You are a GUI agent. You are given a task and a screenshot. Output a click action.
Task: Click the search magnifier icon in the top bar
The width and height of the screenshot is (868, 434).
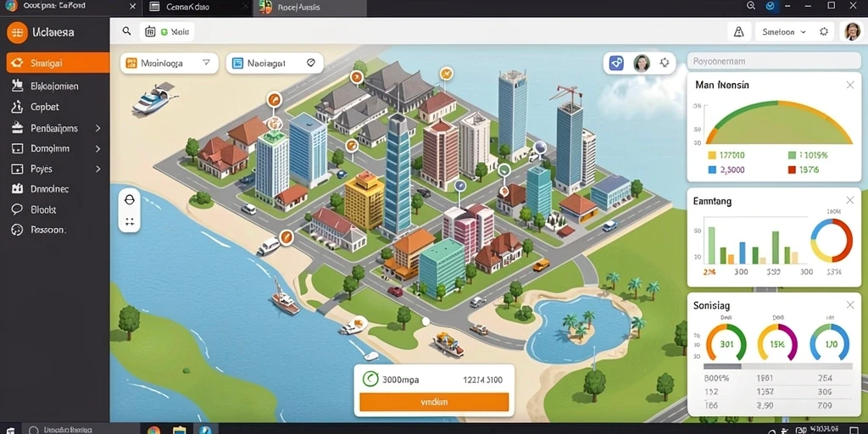tap(127, 31)
